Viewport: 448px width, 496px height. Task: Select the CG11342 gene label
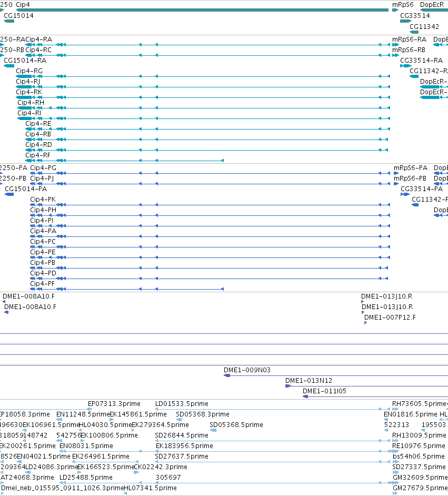point(424,26)
